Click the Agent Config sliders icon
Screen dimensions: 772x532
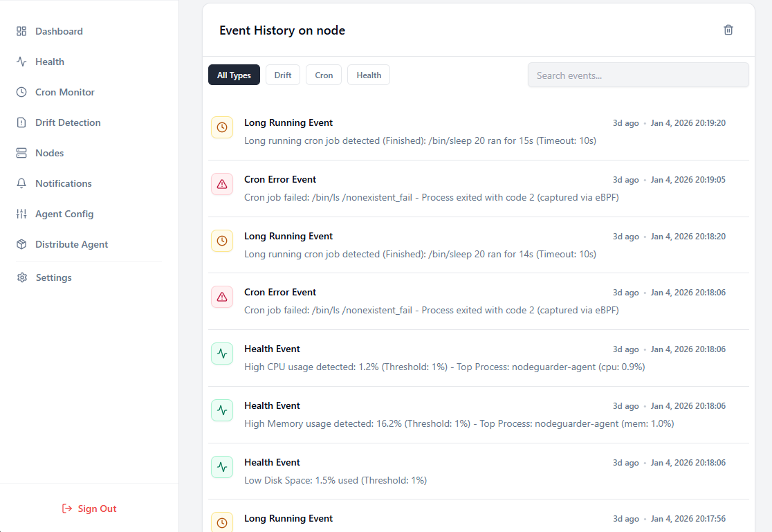(x=21, y=213)
